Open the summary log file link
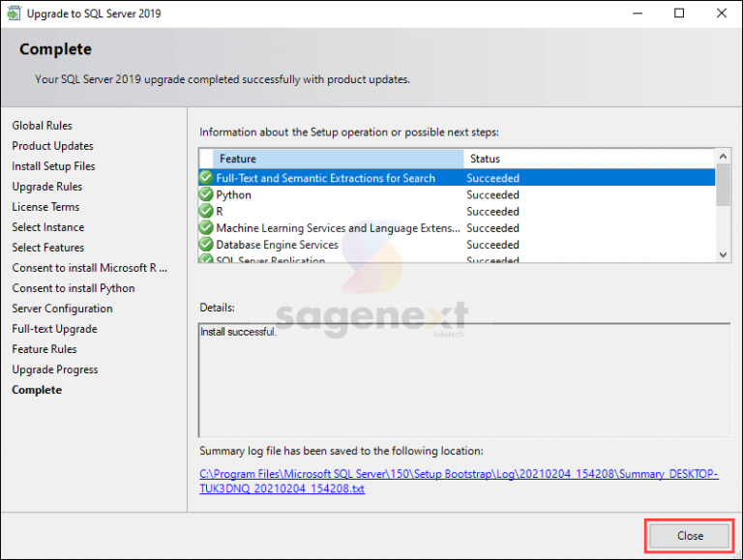Screen dimensions: 743x560 pos(459,481)
